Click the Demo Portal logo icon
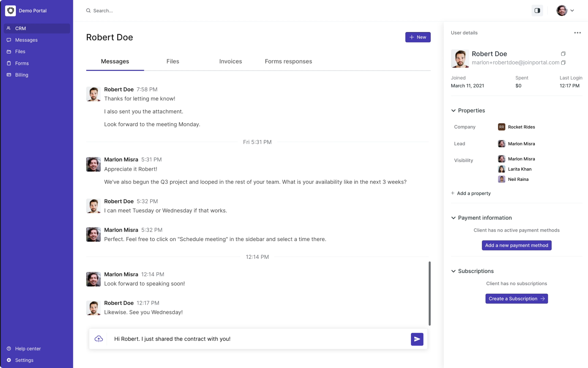The width and height of the screenshot is (588, 368). click(x=11, y=11)
